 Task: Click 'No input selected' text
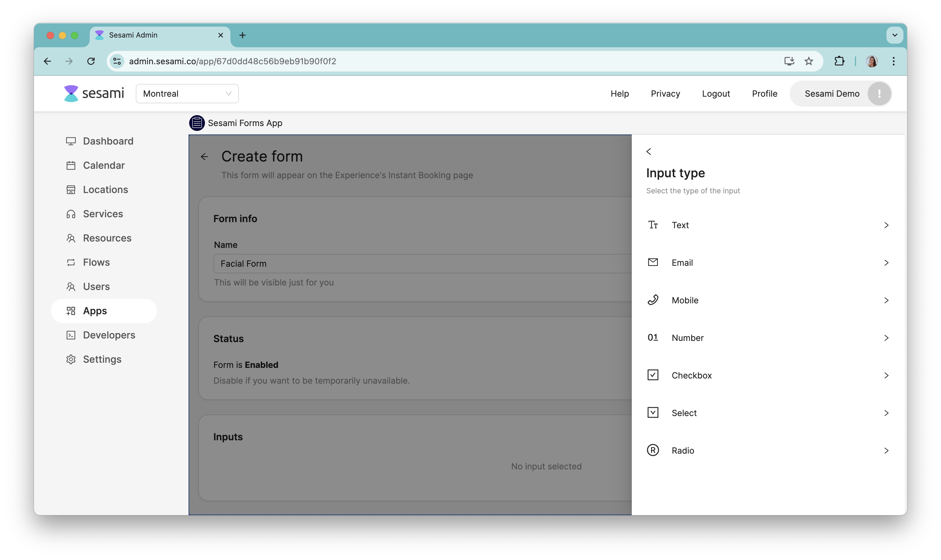click(x=546, y=466)
